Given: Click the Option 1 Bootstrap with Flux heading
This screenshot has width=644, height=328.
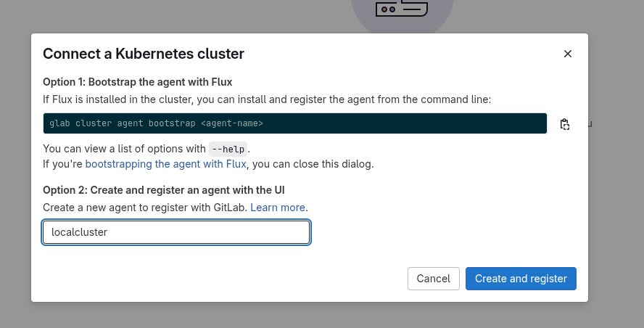Looking at the screenshot, I should pos(137,82).
